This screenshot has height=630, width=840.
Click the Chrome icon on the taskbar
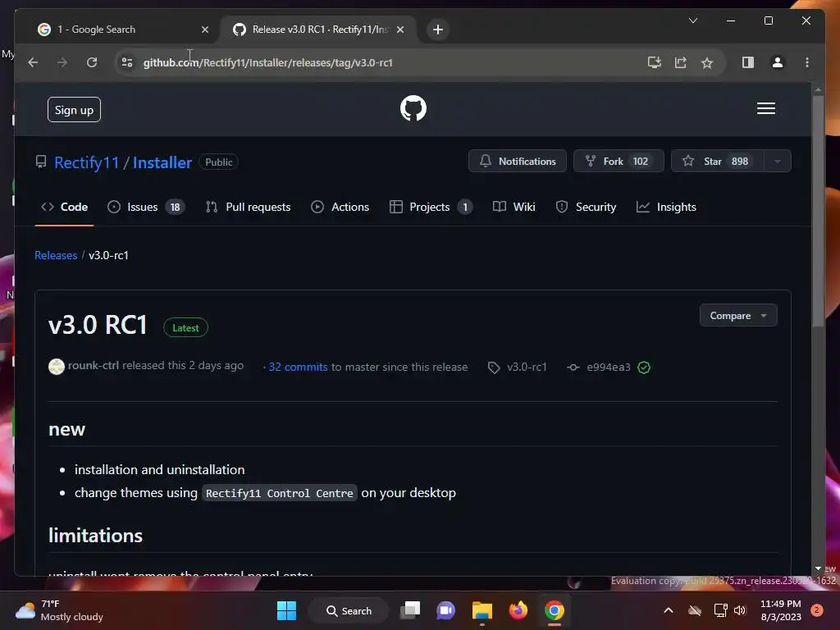555,610
